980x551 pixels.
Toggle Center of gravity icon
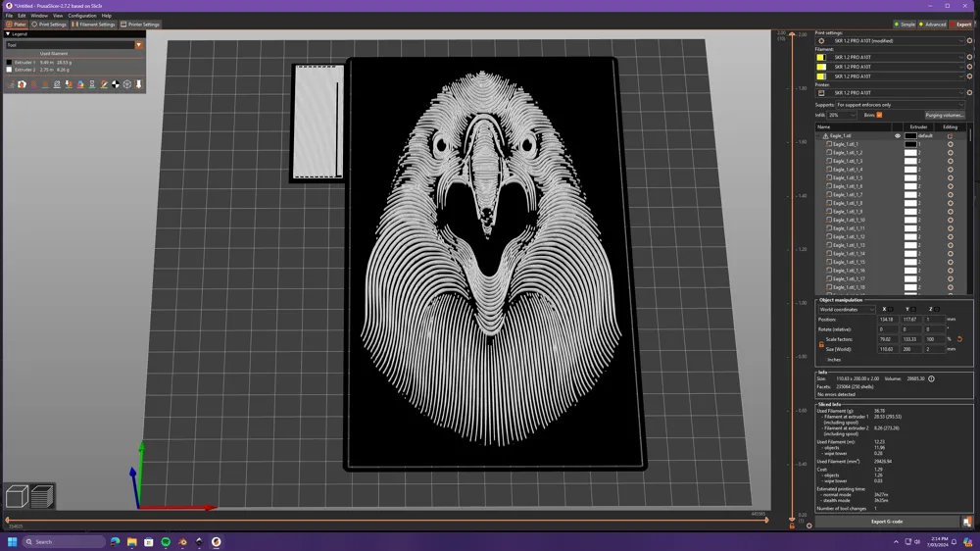point(116,84)
